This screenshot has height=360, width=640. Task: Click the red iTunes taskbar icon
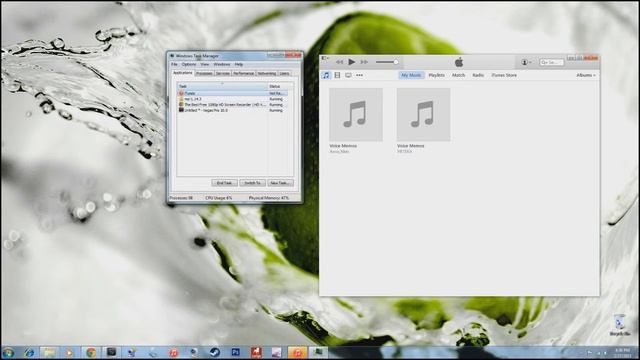pyautogui.click(x=174, y=353)
